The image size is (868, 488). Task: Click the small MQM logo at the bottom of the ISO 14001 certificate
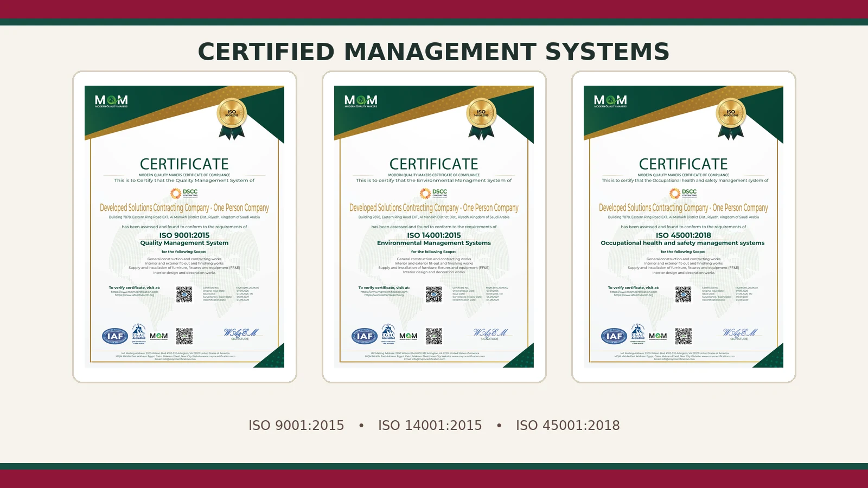[x=409, y=336]
